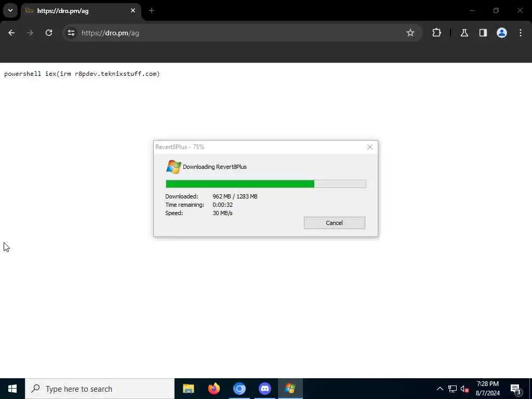The height and width of the screenshot is (399, 532).
Task: Click the speed value 30 MB/s
Action: click(222, 213)
